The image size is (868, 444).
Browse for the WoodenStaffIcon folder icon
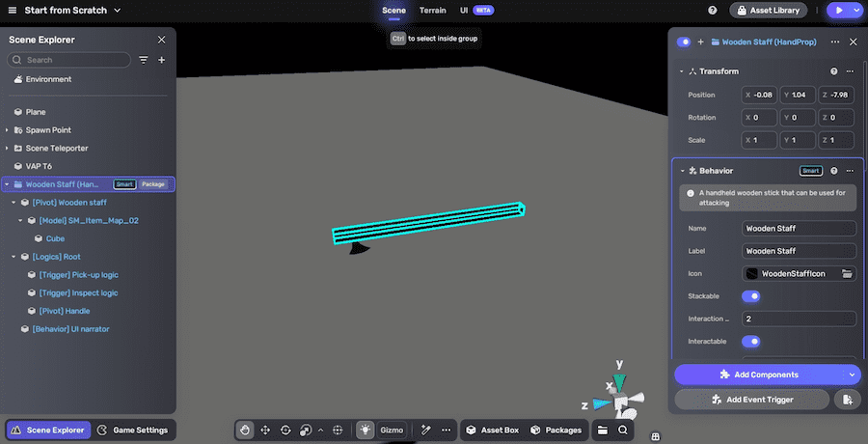847,274
